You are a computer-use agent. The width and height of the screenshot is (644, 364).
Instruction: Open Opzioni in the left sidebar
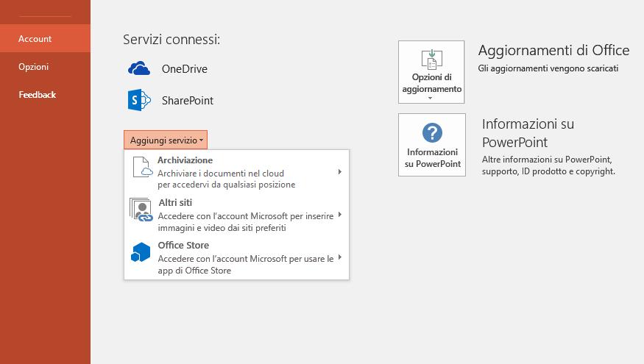(x=34, y=67)
